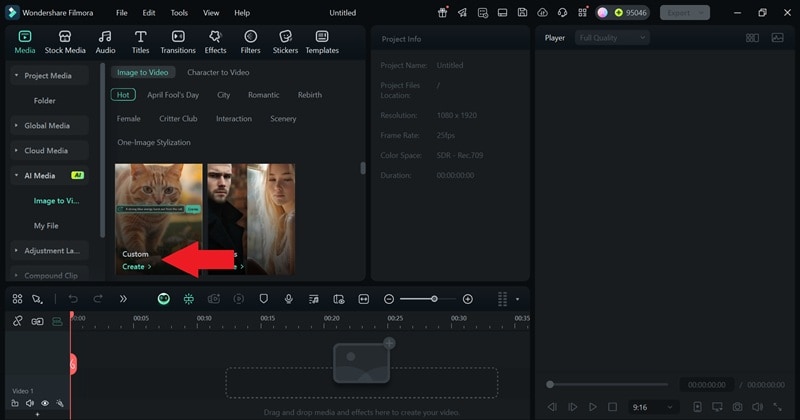Viewport: 800px width, 420px height.
Task: Click the media panel vertical scrollbar
Action: [363, 168]
